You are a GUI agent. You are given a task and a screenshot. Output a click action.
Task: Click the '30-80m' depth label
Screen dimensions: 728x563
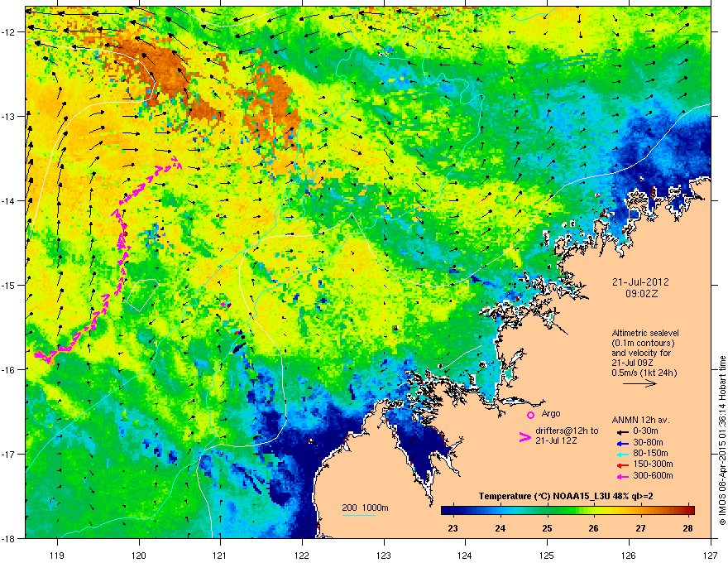click(648, 442)
